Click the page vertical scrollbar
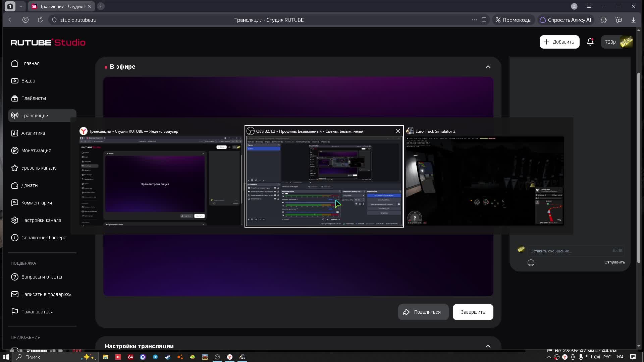This screenshot has width=644, height=362. coord(639,168)
